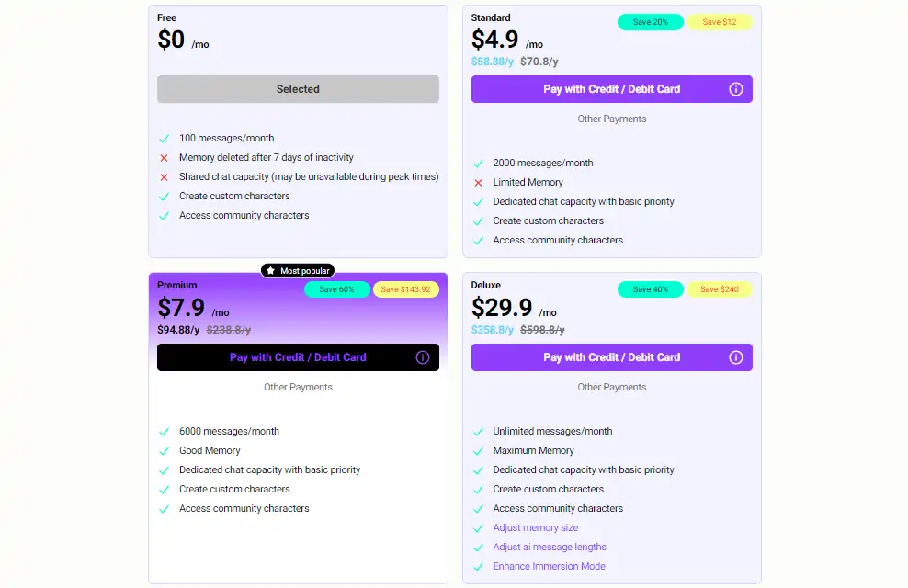The image size is (908, 588).
Task: Click Pay with Credit / Debit Card for Deluxe
Action: (x=611, y=357)
